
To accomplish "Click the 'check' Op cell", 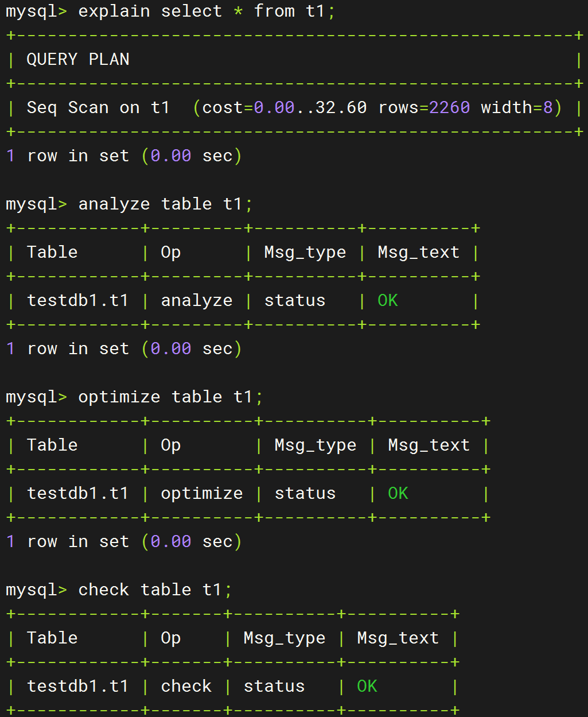I will pyautogui.click(x=186, y=686).
